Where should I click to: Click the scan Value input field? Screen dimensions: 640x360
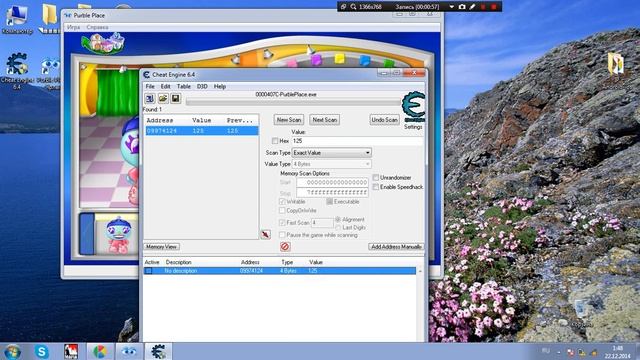[x=357, y=141]
